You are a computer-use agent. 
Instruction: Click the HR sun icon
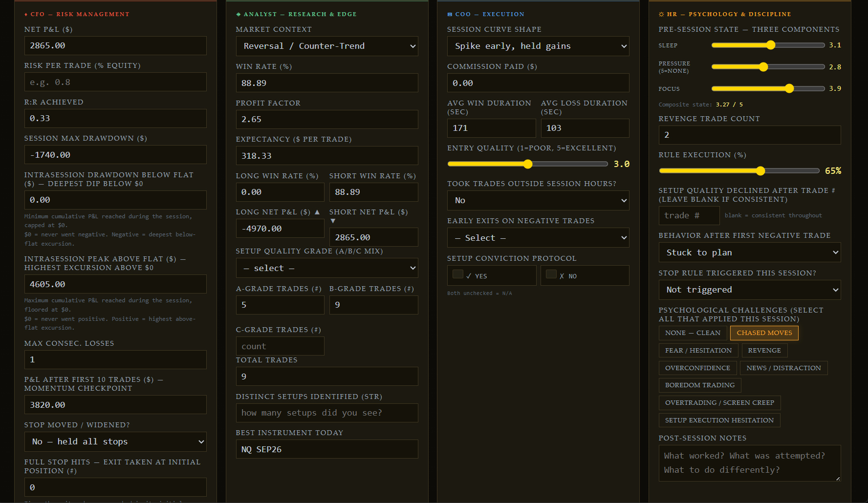661,15
